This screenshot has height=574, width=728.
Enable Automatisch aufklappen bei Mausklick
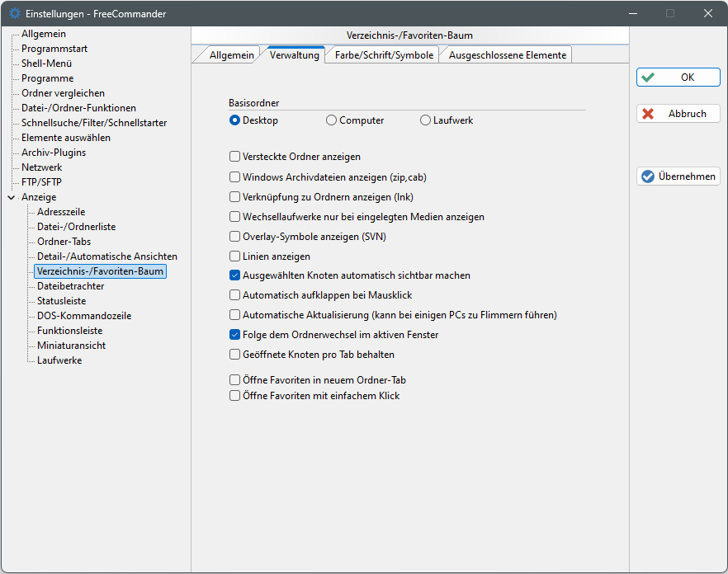click(235, 295)
